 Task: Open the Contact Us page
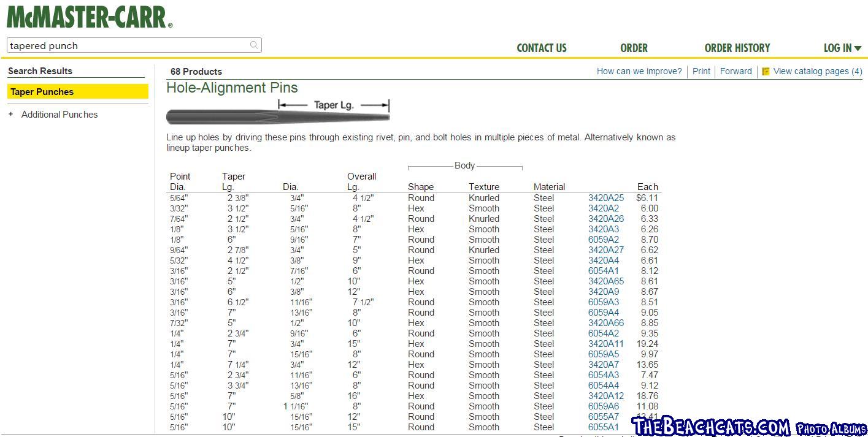click(x=542, y=48)
